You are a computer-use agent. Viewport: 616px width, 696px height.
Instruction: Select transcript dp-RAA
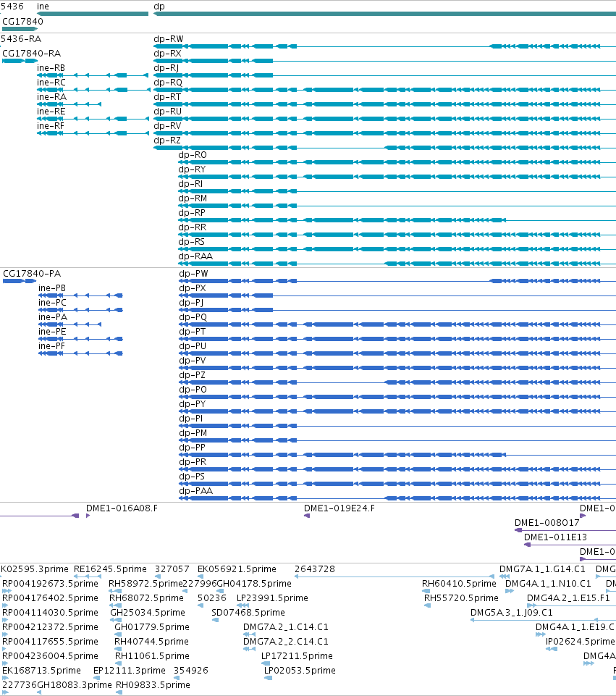[195, 256]
